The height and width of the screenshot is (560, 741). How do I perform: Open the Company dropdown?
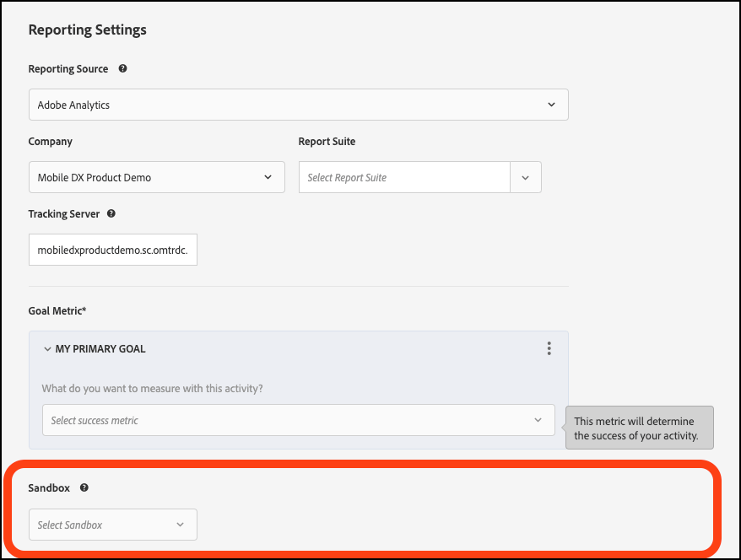coord(156,177)
